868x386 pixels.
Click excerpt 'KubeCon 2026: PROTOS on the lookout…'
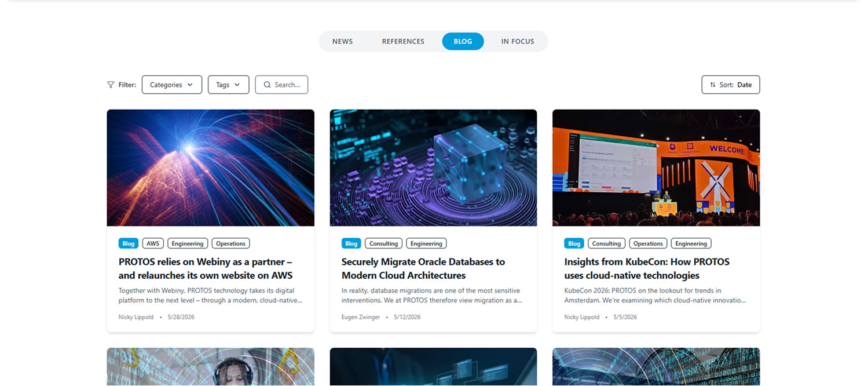(x=655, y=296)
